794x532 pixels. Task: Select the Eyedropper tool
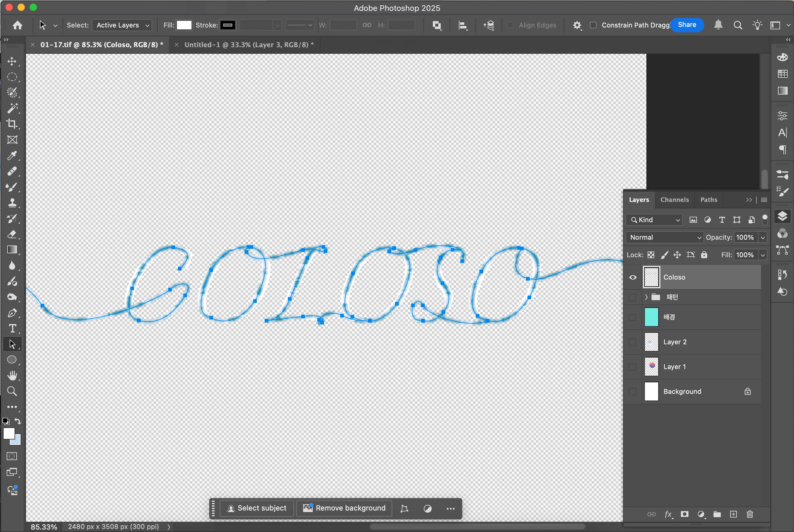tap(12, 155)
